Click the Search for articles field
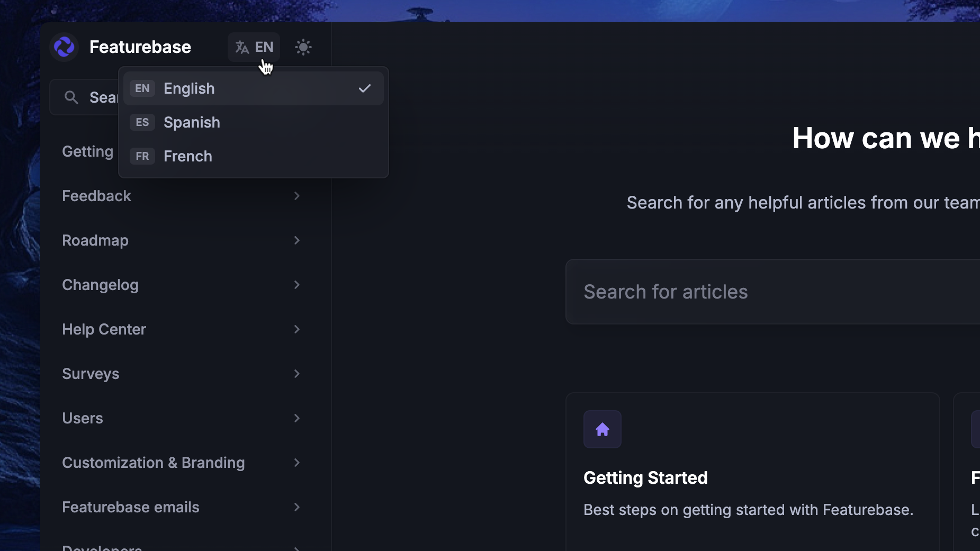The image size is (980, 551). (772, 292)
